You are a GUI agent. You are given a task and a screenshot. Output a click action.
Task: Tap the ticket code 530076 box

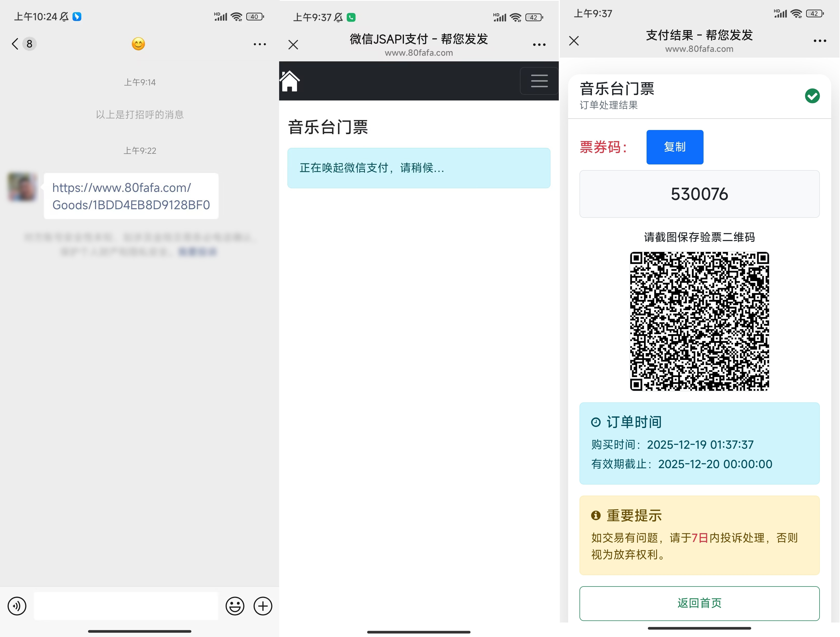[699, 194]
